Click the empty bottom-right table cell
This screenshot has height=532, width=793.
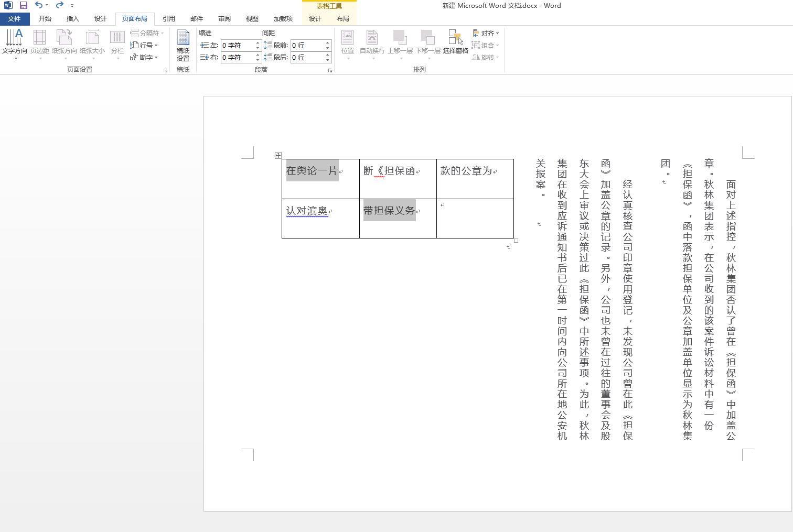475,219
